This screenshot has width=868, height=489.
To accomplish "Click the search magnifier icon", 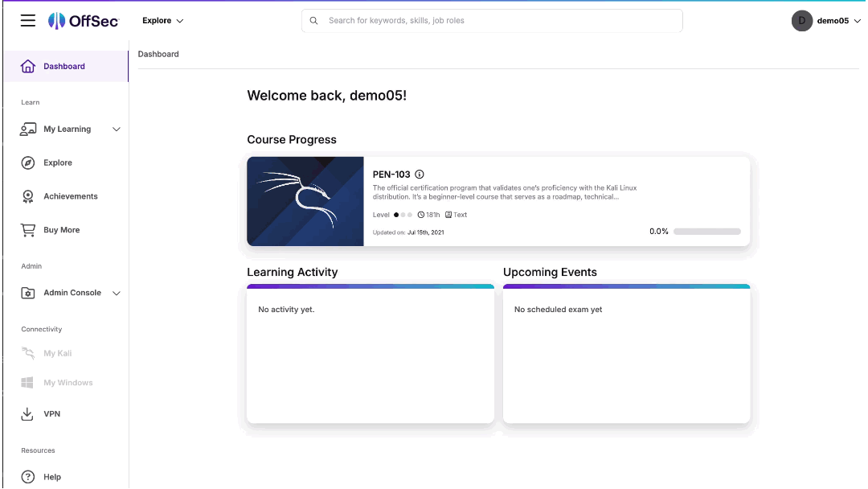I will click(x=314, y=20).
